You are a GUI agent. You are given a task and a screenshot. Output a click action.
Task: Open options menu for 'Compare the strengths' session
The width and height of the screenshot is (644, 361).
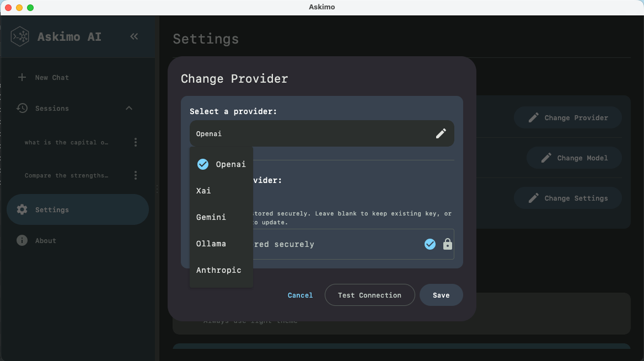[136, 175]
